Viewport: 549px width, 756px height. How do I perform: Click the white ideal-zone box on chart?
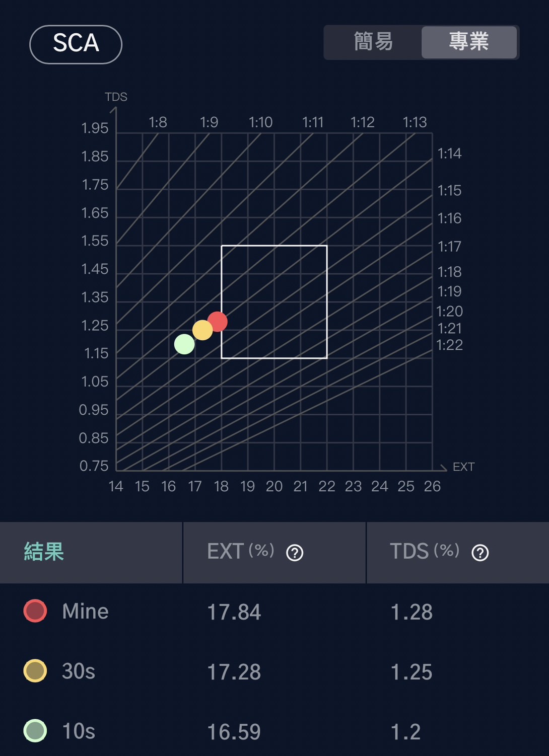(274, 302)
